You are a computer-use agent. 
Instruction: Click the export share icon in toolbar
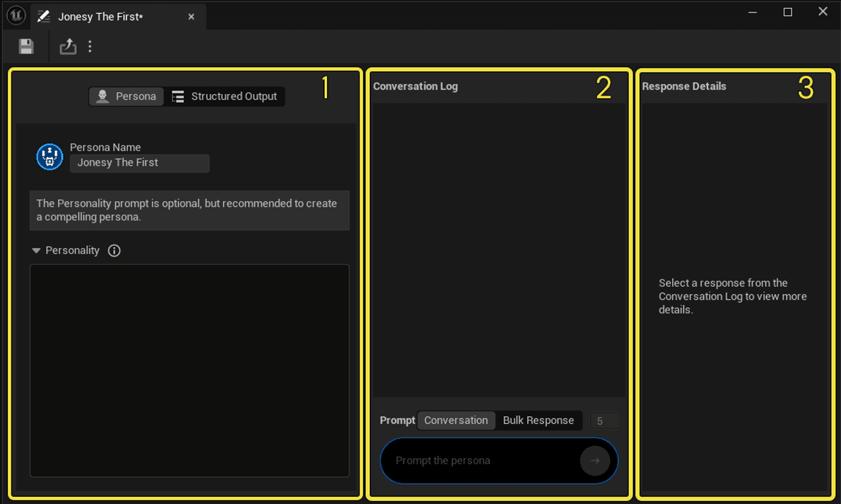click(68, 46)
